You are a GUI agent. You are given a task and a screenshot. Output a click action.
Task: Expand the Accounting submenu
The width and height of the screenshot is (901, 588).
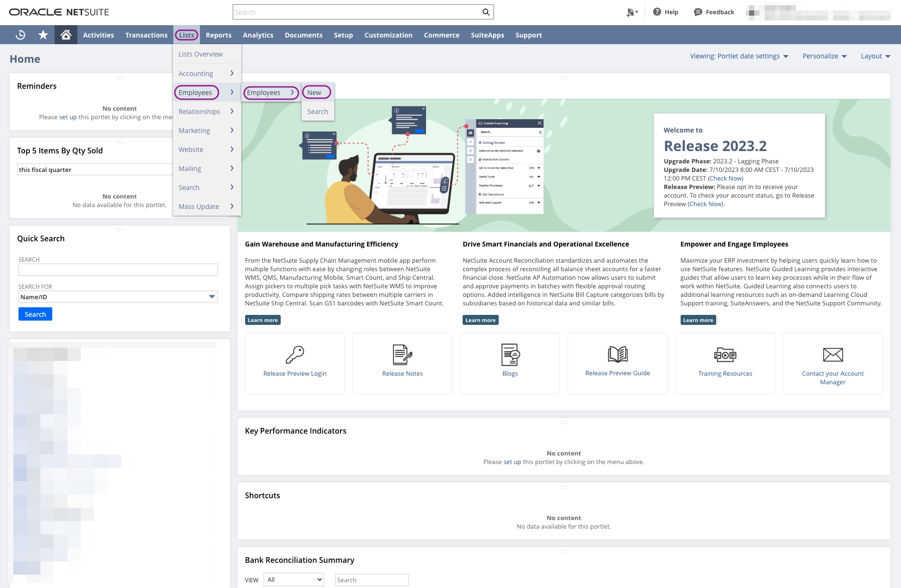(207, 73)
